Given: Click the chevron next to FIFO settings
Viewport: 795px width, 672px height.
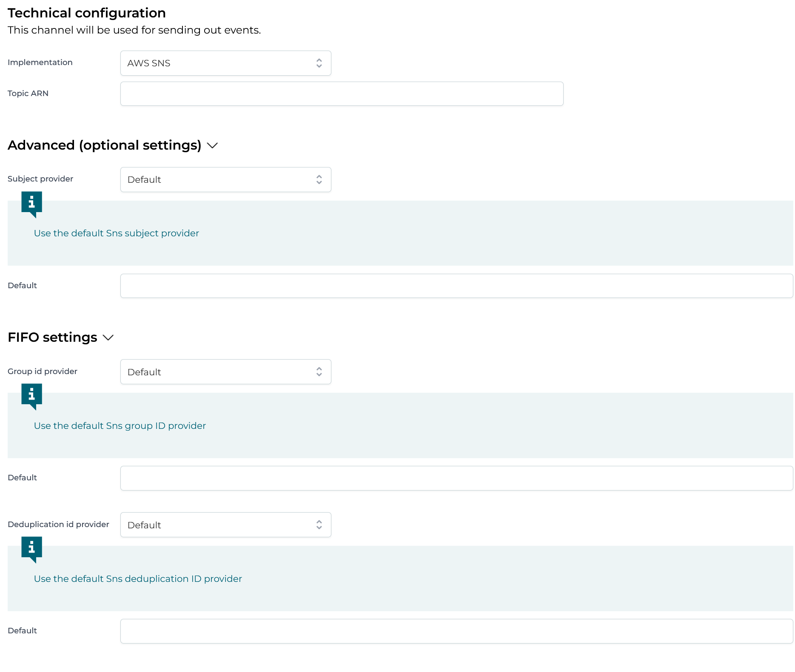Looking at the screenshot, I should [x=108, y=338].
